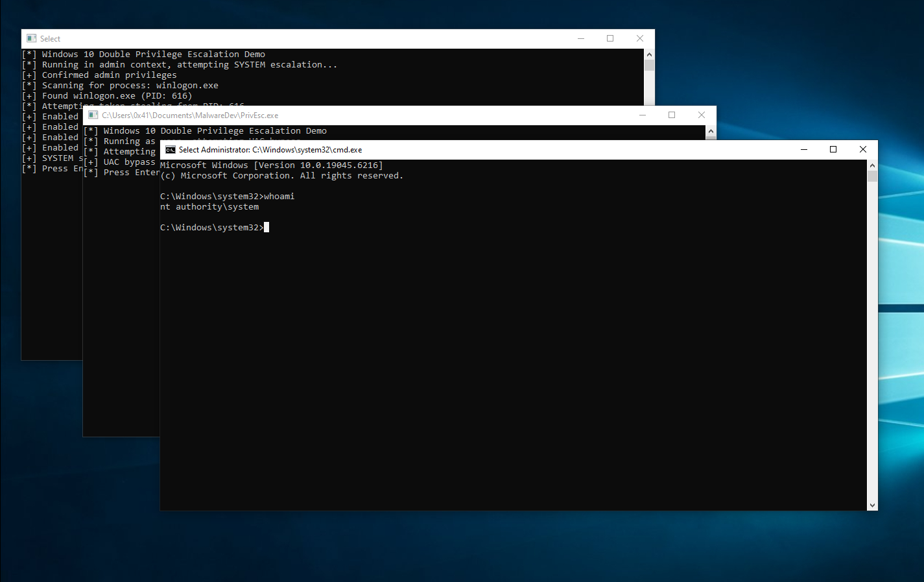Minimize the PrivEsc.exe window
This screenshot has height=582, width=924.
[x=643, y=115]
